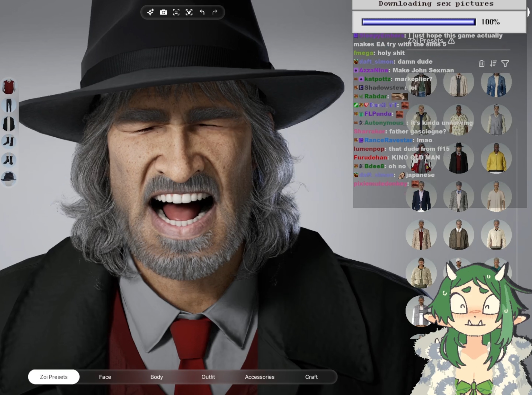Viewport: 532px width, 395px height.
Task: Select the fedora hat accessory slot
Action: 9,178
